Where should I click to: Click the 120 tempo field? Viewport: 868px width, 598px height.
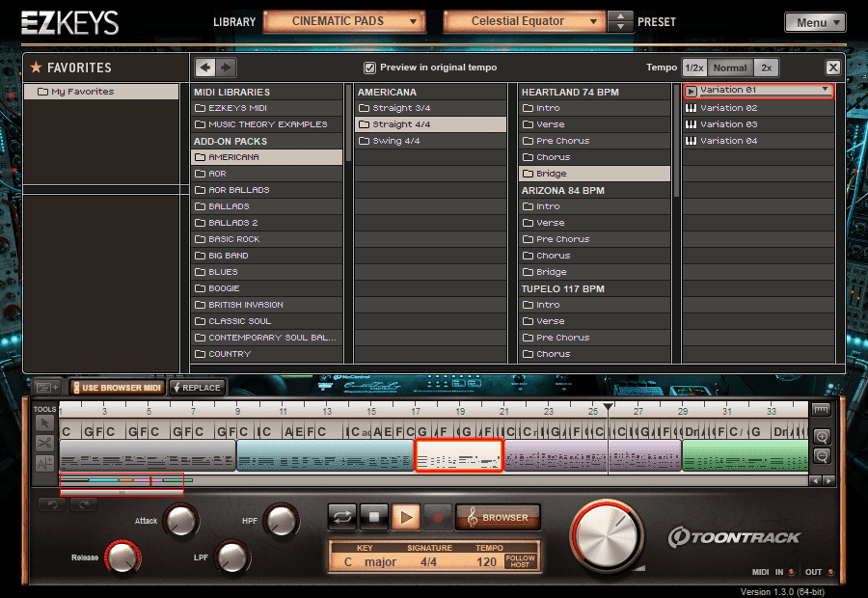[487, 562]
